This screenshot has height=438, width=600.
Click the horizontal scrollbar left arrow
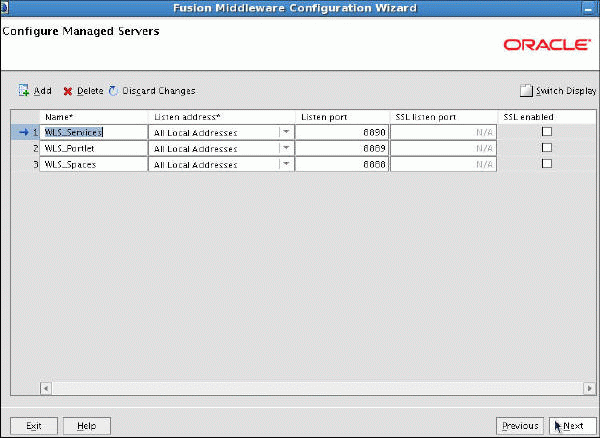click(x=46, y=388)
